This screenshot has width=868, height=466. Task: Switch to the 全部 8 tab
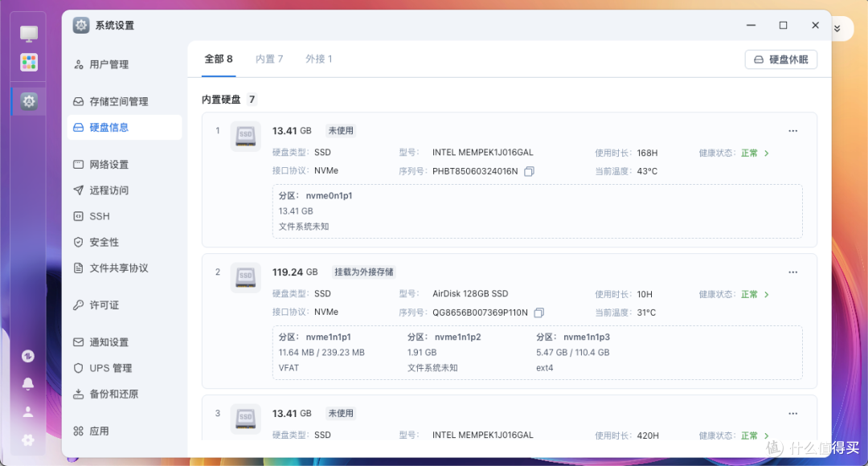[219, 59]
